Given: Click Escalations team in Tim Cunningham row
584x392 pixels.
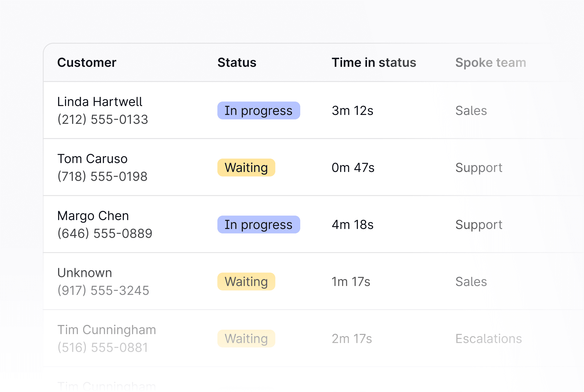Looking at the screenshot, I should point(488,339).
